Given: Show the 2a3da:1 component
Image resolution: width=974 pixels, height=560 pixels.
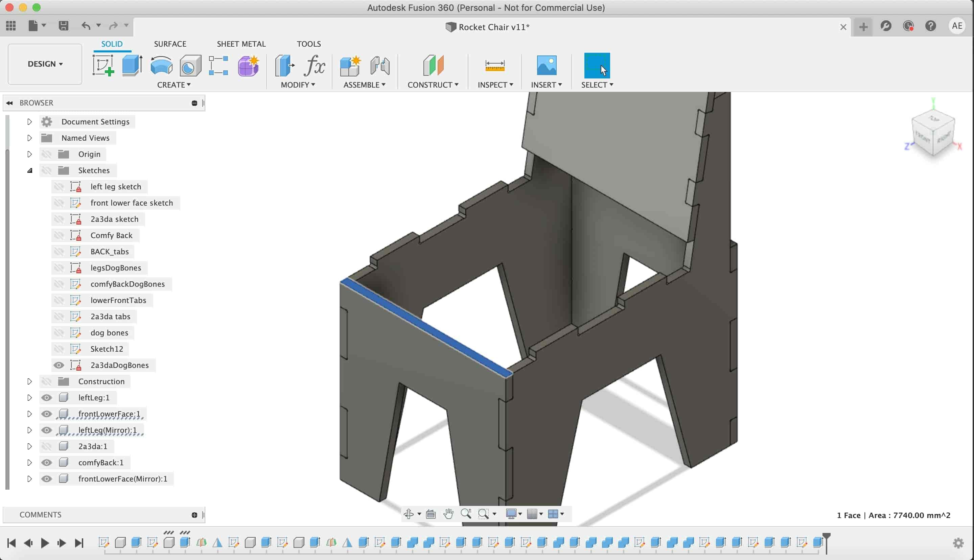Looking at the screenshot, I should 47,446.
